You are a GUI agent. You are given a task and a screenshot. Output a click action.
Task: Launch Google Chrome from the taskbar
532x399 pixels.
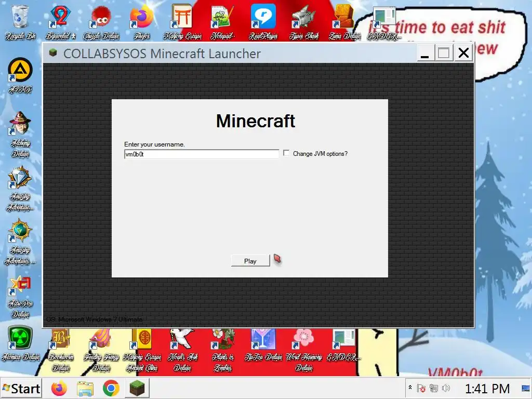point(111,388)
